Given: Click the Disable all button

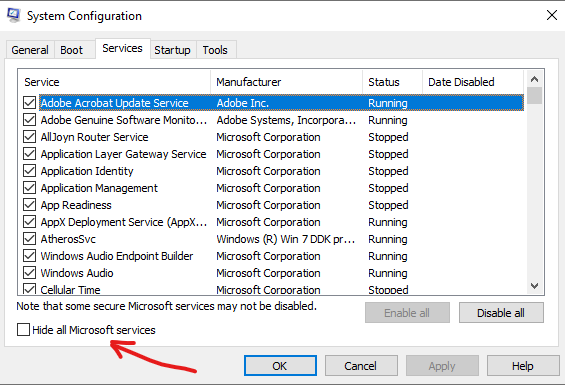Looking at the screenshot, I should point(501,313).
